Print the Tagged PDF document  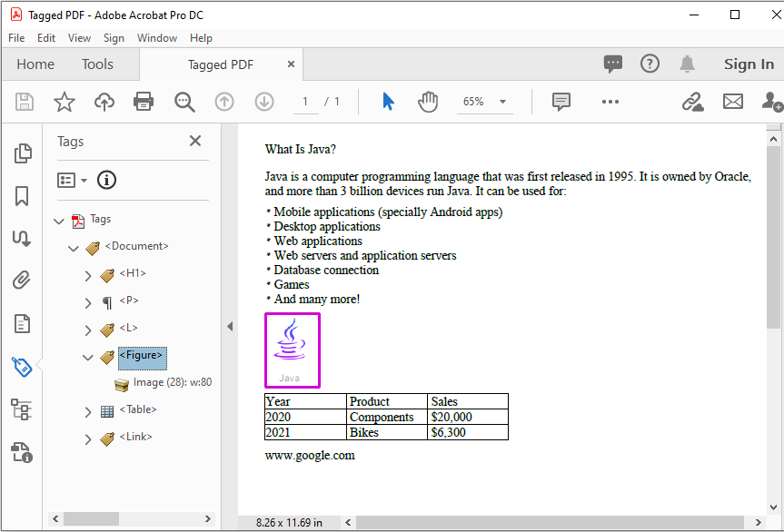(144, 102)
